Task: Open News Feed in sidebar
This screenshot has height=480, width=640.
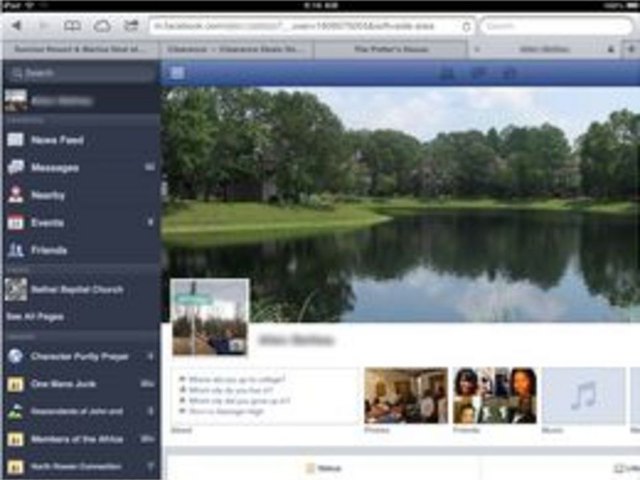Action: coord(81,140)
